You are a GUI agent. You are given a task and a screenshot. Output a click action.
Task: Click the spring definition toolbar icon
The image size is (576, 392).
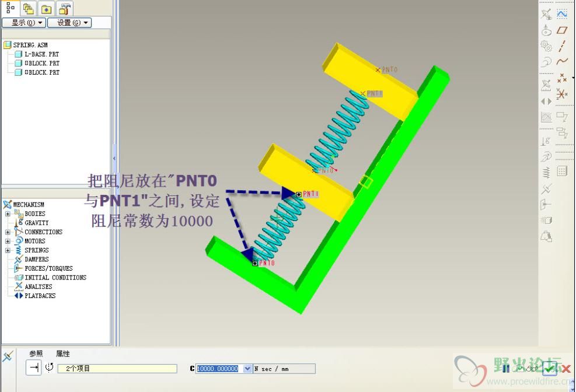coord(546,173)
